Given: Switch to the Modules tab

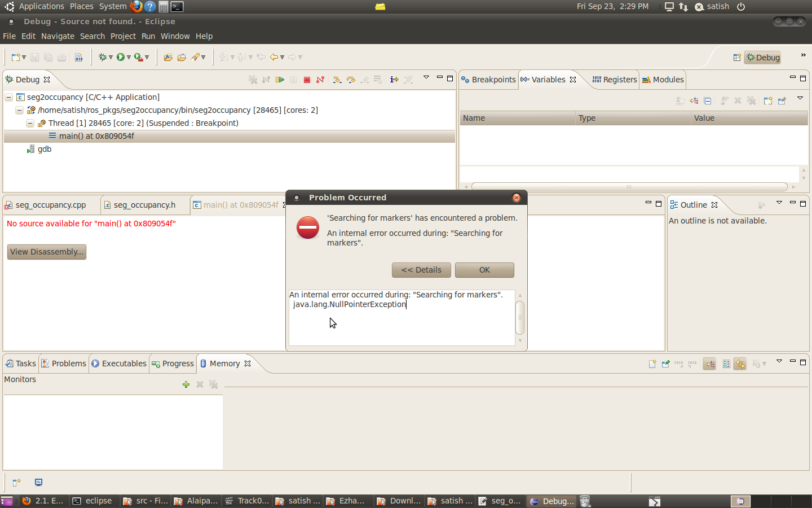Looking at the screenshot, I should [x=663, y=80].
